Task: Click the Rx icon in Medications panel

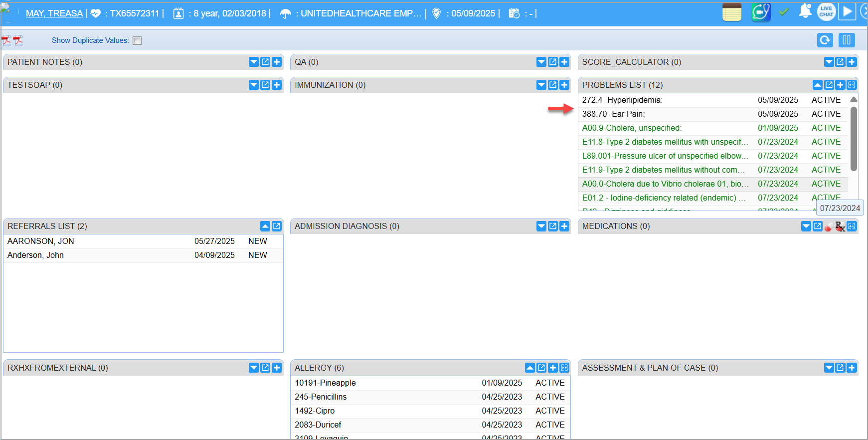Action: click(x=840, y=226)
